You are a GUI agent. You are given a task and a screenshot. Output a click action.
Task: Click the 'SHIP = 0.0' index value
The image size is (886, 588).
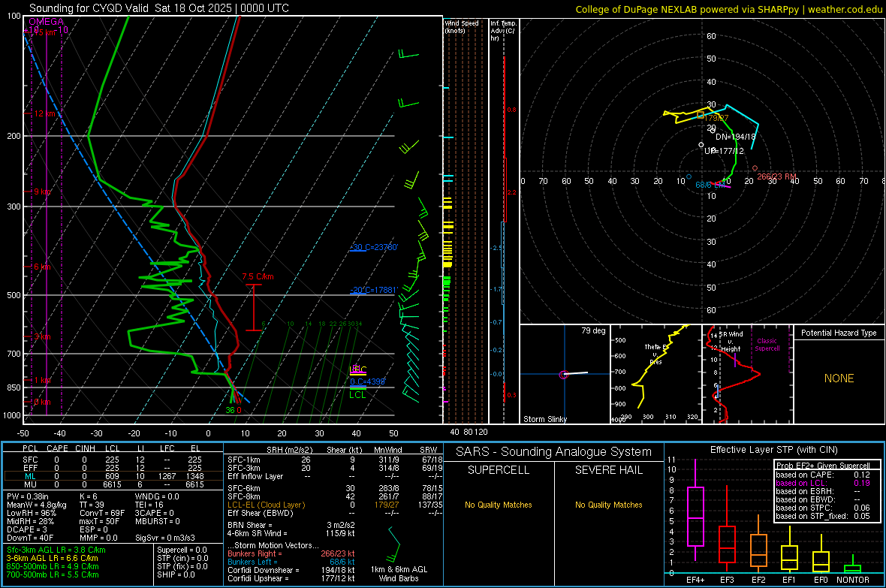click(176, 574)
